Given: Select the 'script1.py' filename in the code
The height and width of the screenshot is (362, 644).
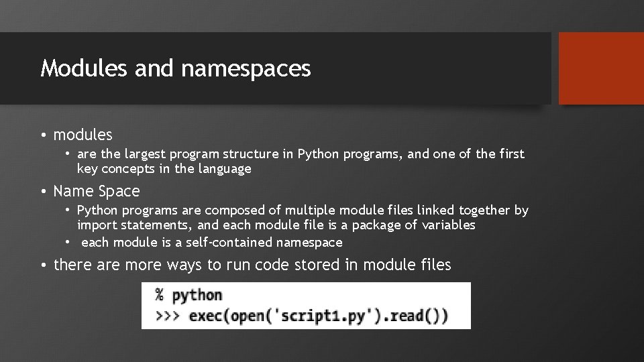Looking at the screenshot, I should coord(327,314).
